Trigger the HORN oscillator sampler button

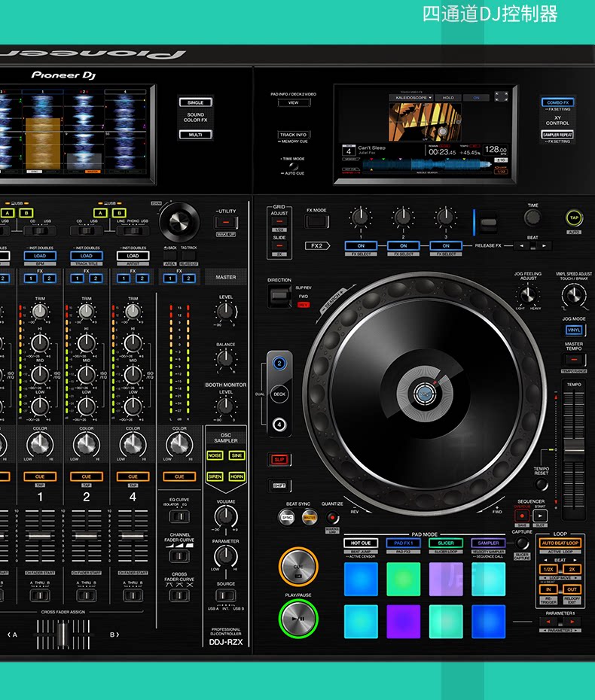(236, 476)
